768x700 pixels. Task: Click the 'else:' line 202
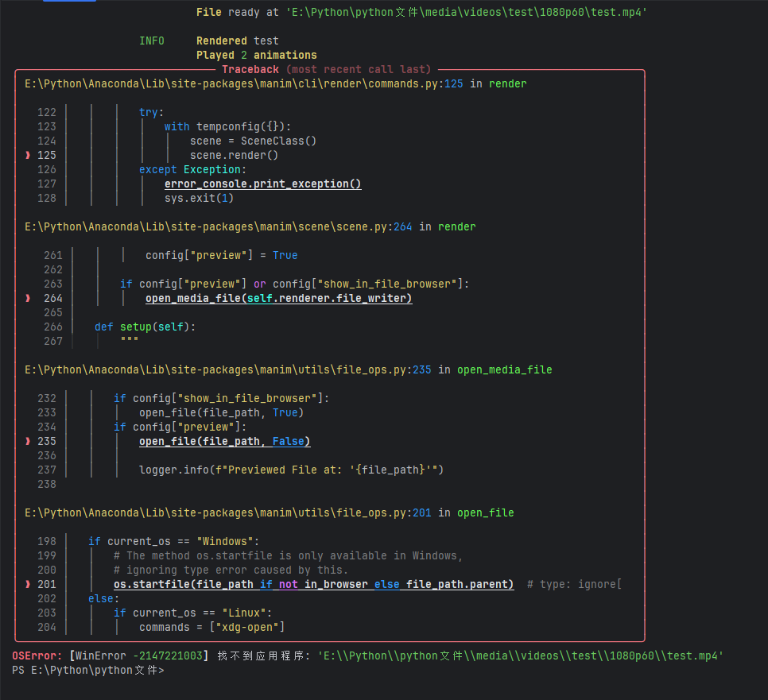click(x=104, y=598)
